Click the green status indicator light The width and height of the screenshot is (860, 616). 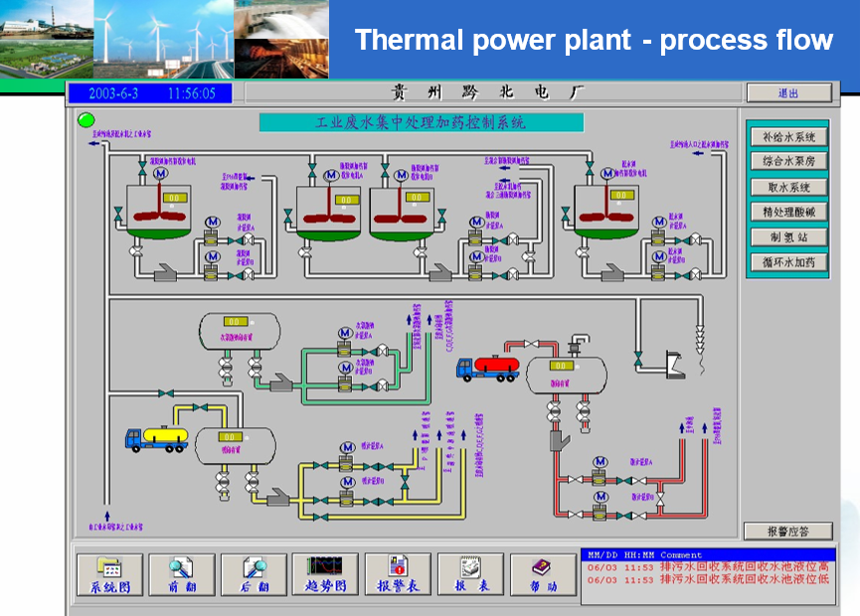pyautogui.click(x=86, y=120)
